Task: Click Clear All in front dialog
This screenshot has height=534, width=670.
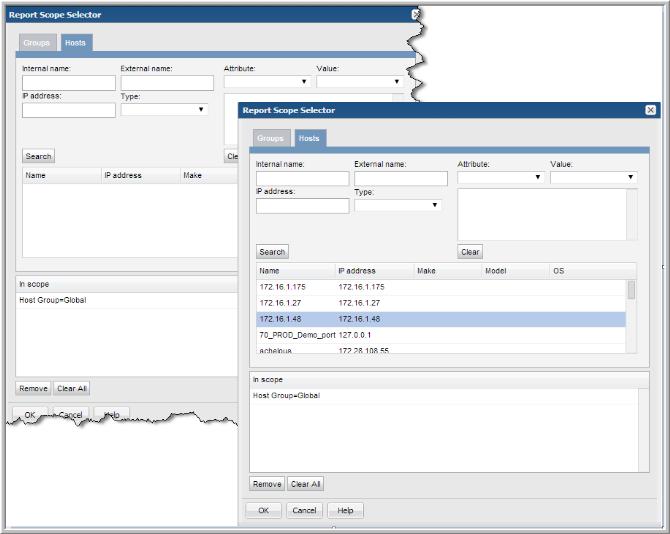Action: tap(305, 484)
